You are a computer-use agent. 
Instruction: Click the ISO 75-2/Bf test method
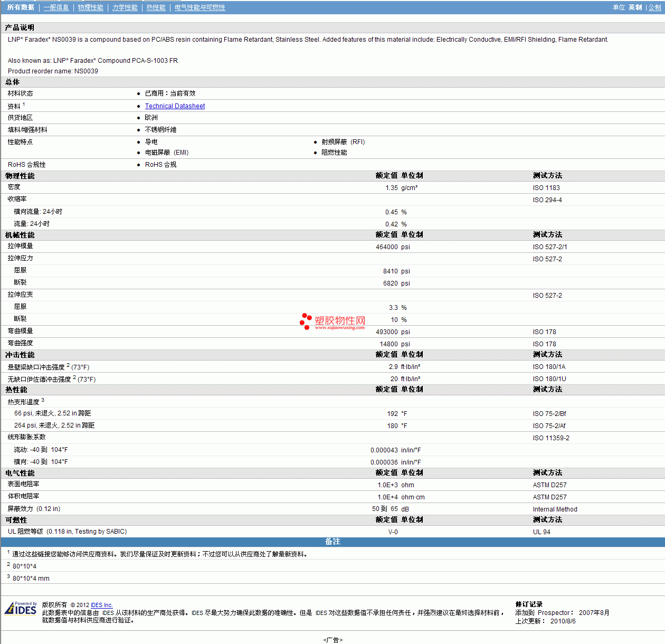point(549,414)
